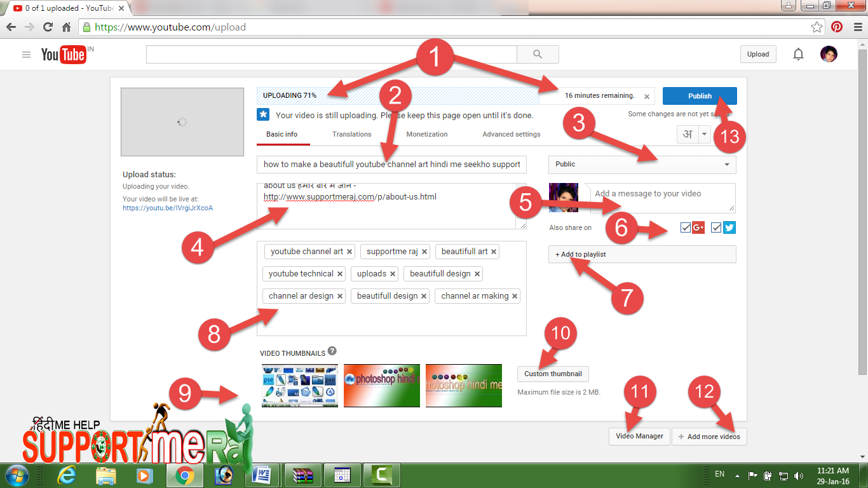Remove the "beautifull art" tag
The height and width of the screenshot is (488, 868).
tap(494, 252)
